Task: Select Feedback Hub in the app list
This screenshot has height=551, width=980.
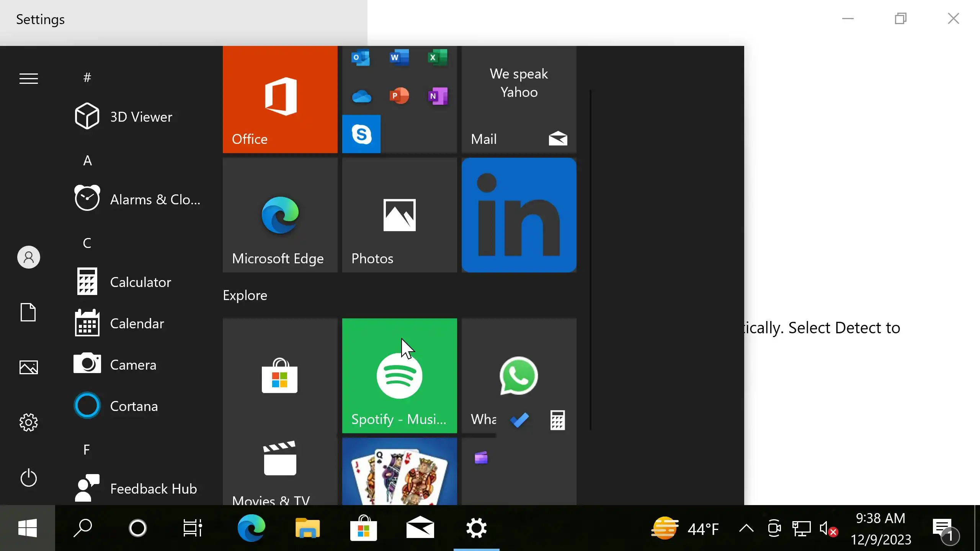Action: (153, 489)
